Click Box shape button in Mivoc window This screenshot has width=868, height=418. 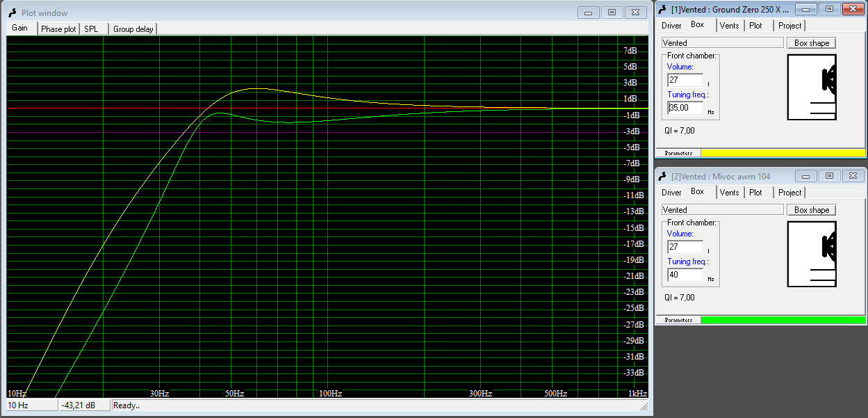[x=812, y=210]
